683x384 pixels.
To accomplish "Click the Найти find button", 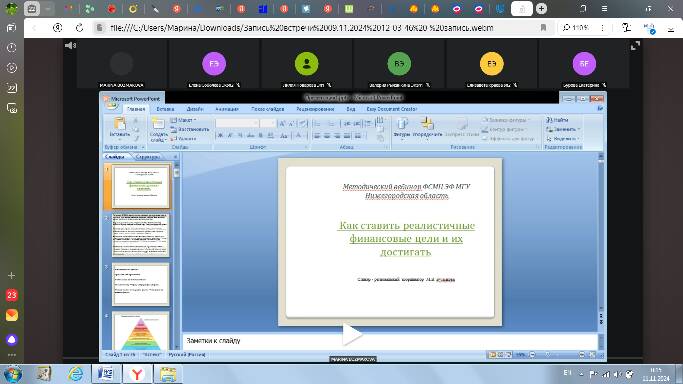I will tap(557, 120).
